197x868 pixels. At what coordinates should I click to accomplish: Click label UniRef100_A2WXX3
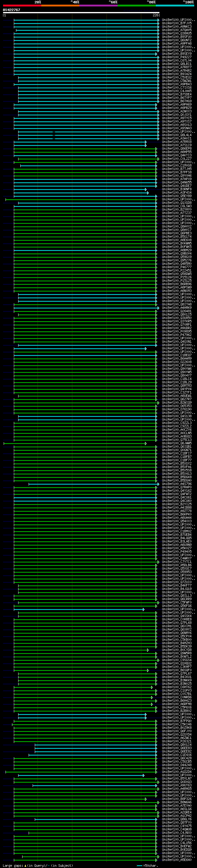[177, 111]
